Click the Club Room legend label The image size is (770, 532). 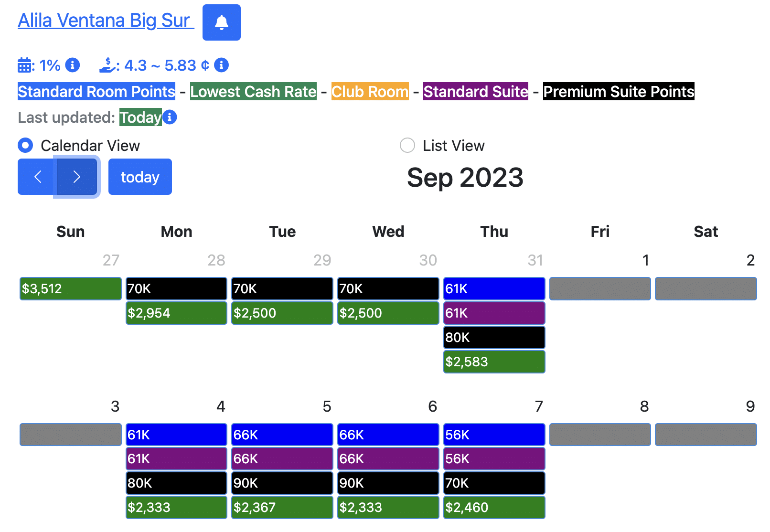click(370, 92)
